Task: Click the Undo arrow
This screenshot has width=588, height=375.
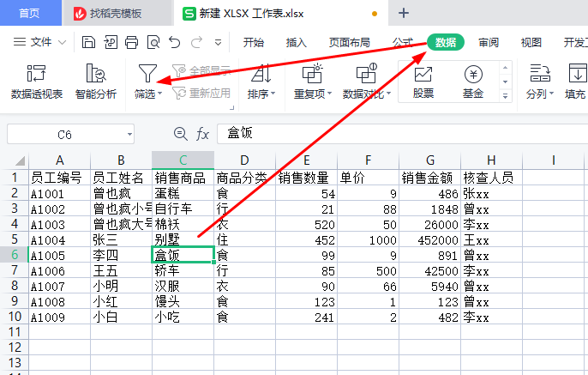Action: pyautogui.click(x=175, y=42)
